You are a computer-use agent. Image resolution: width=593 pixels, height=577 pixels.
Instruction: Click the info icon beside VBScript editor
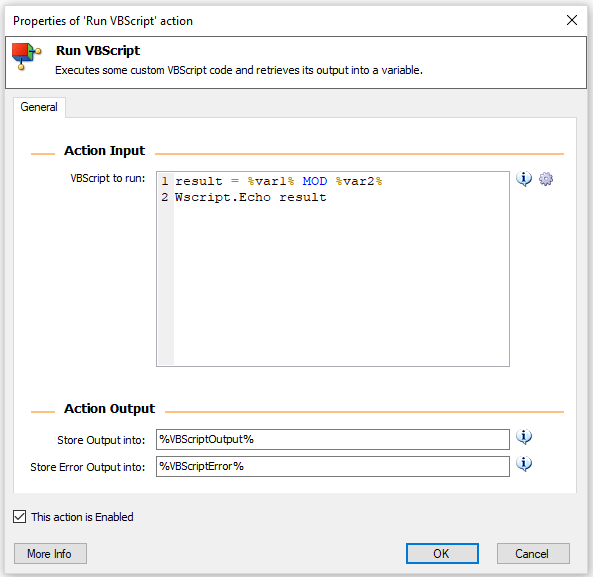pyautogui.click(x=524, y=178)
